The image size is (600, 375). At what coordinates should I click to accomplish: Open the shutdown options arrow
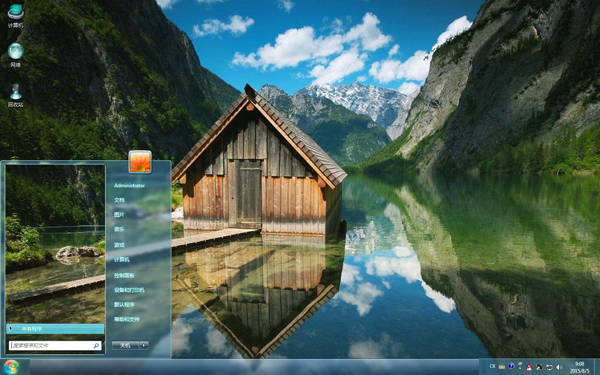[144, 345]
